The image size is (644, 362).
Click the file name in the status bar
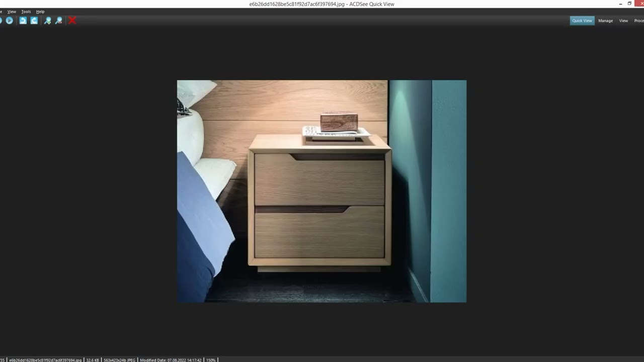(x=45, y=360)
